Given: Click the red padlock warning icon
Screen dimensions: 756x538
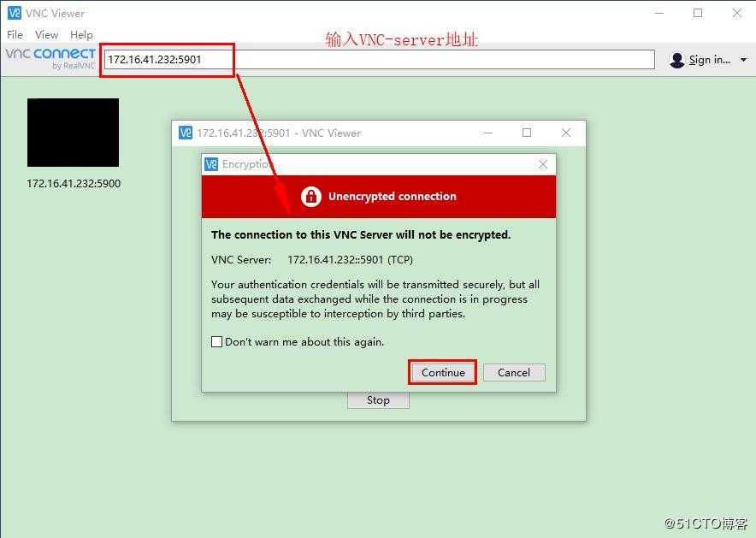Looking at the screenshot, I should 311,196.
